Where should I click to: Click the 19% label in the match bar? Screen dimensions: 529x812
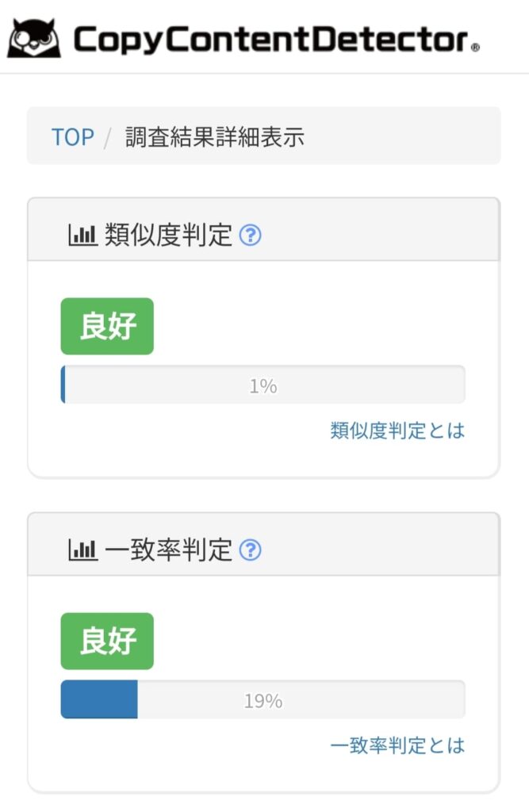263,701
